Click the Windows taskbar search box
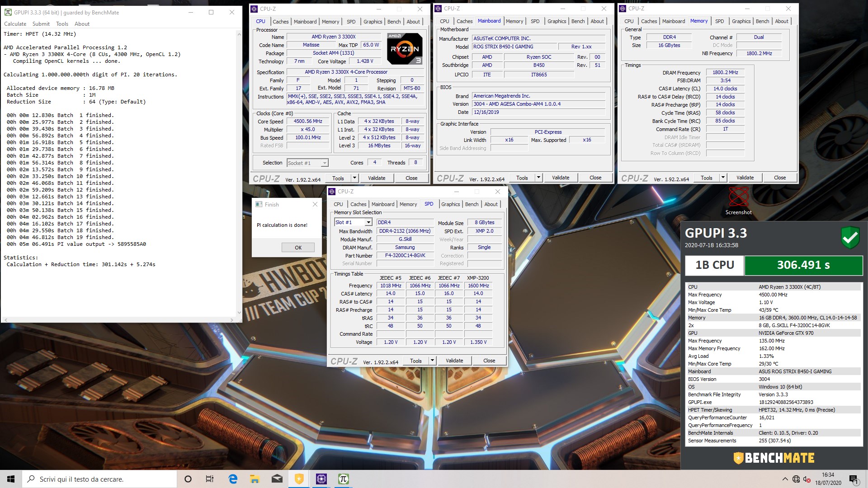The height and width of the screenshot is (488, 868). (99, 479)
